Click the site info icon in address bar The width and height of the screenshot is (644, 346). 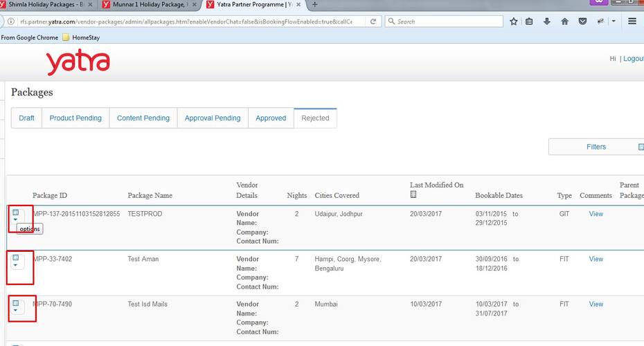(11, 21)
